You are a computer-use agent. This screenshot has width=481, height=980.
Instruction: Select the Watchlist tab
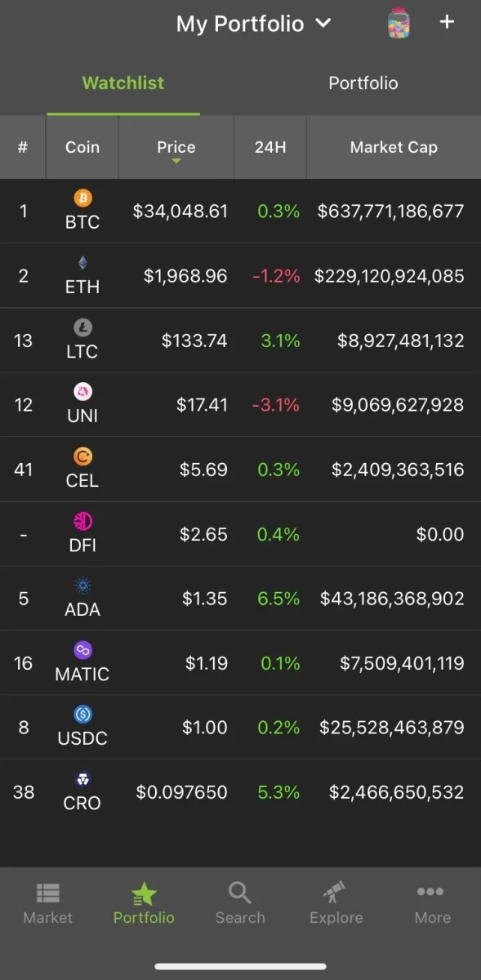pyautogui.click(x=123, y=83)
